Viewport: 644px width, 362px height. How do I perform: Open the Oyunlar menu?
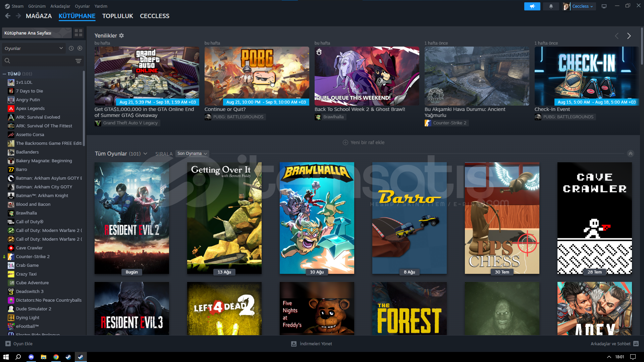pos(82,6)
